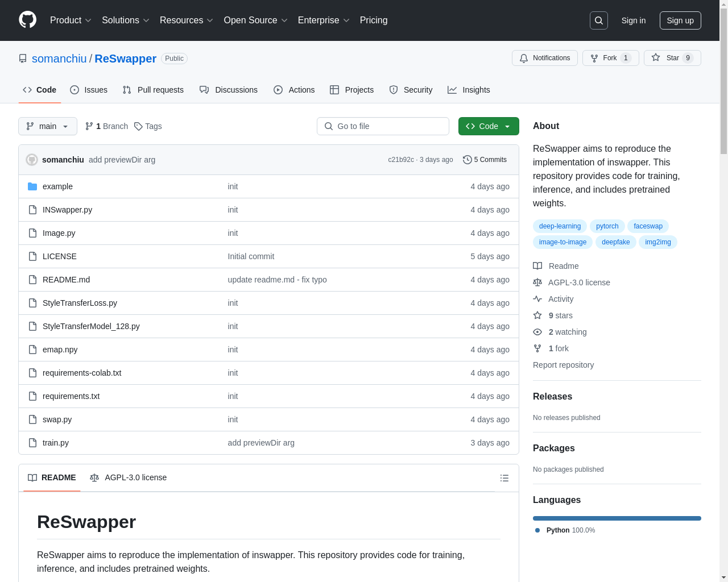Click the pulse icon beside Activity
The image size is (728, 582).
(537, 299)
